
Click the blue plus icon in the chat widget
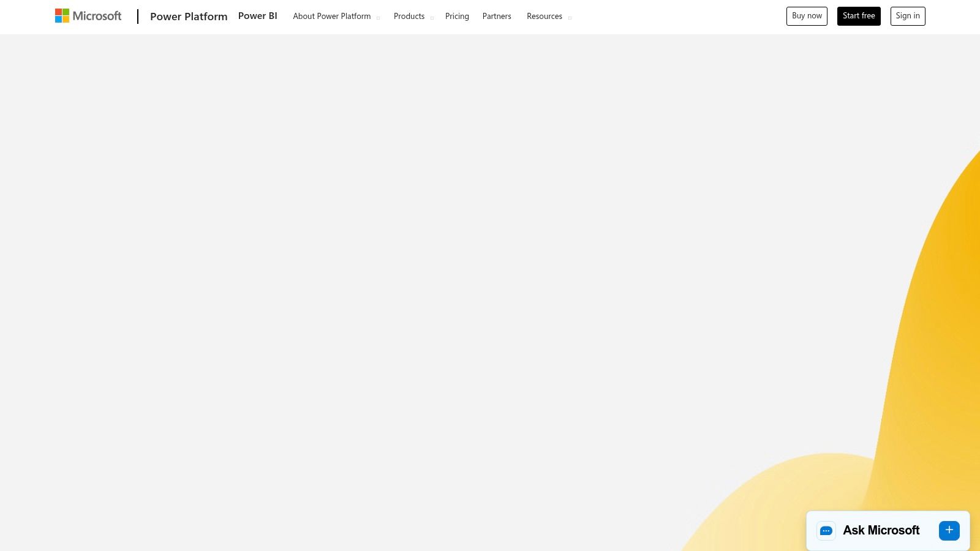949,530
